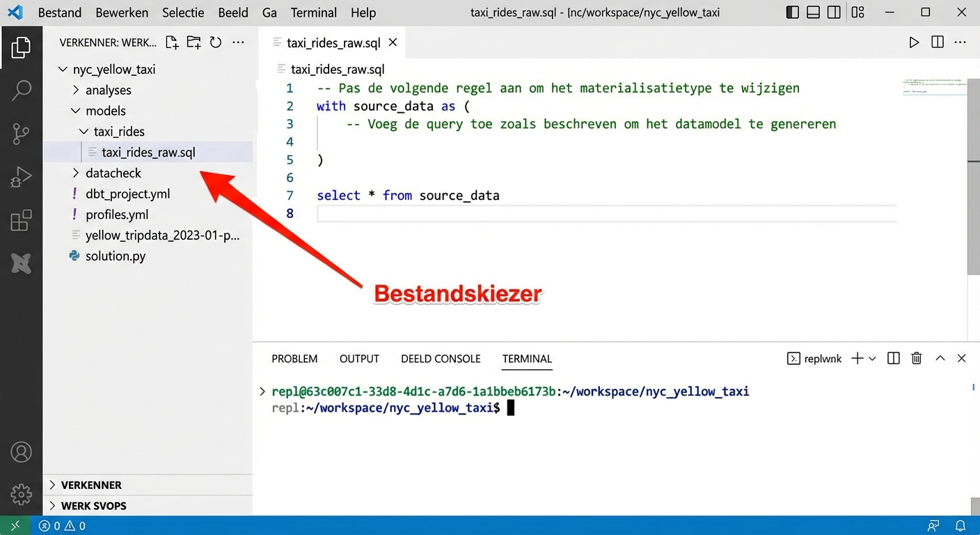Open the Search icon in activity bar
Image resolution: width=980 pixels, height=535 pixels.
click(x=22, y=91)
